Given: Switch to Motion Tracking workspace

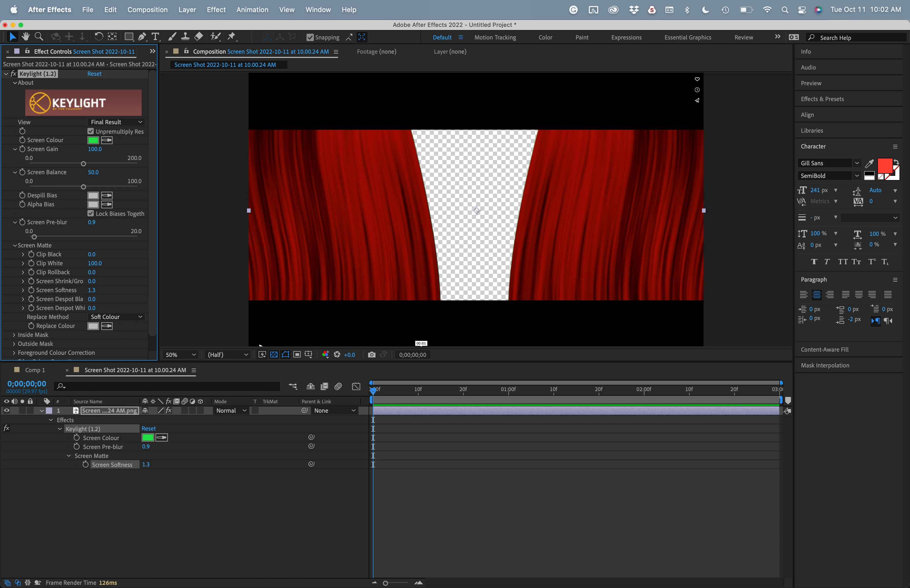Looking at the screenshot, I should [x=495, y=37].
